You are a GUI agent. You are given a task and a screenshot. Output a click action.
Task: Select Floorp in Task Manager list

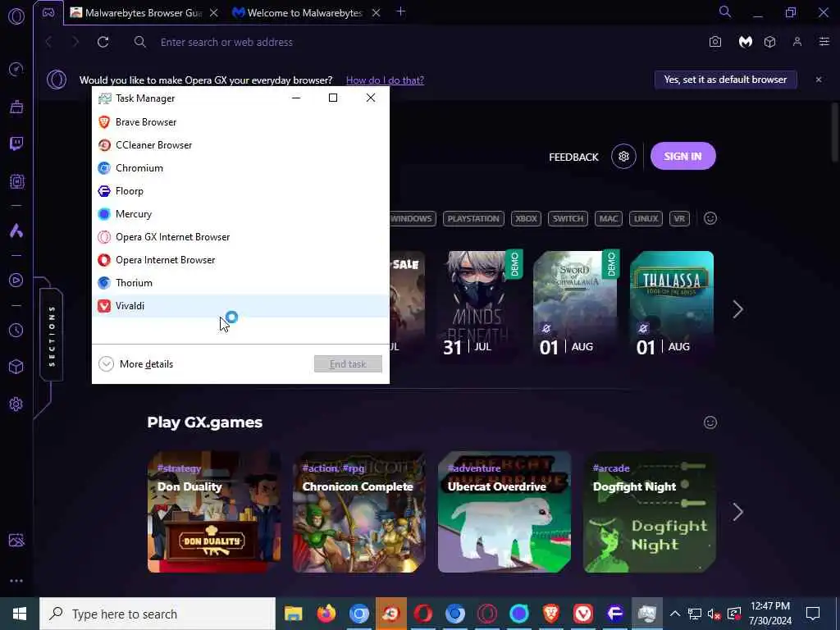(x=240, y=191)
